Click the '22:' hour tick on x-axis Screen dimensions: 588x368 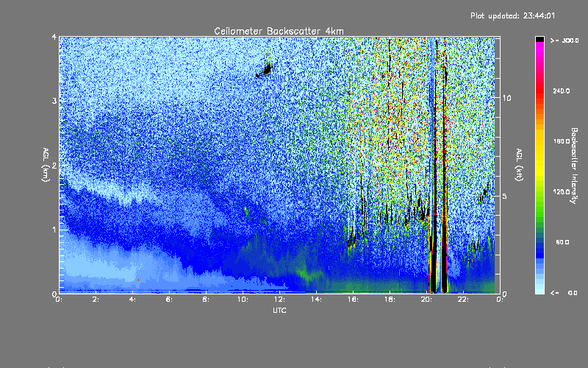coord(463,300)
